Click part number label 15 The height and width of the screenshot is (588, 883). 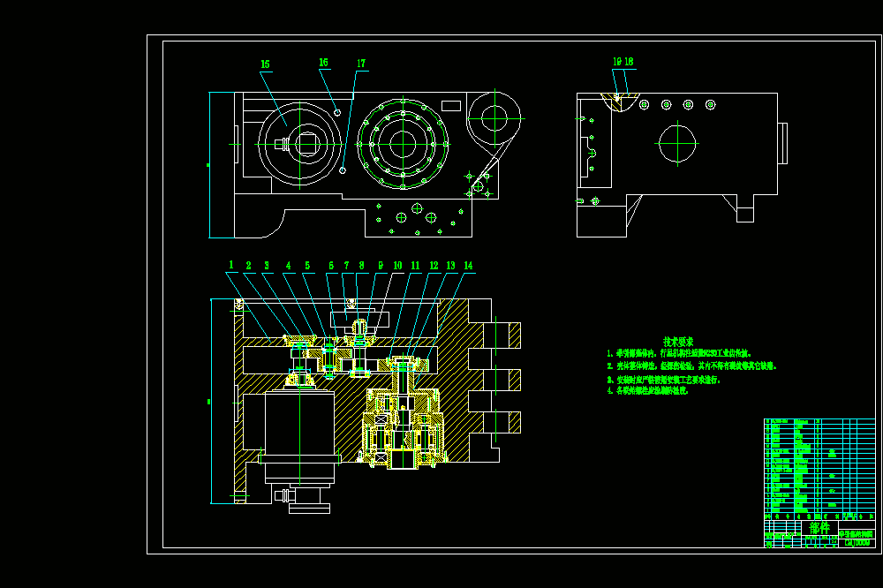coord(265,64)
